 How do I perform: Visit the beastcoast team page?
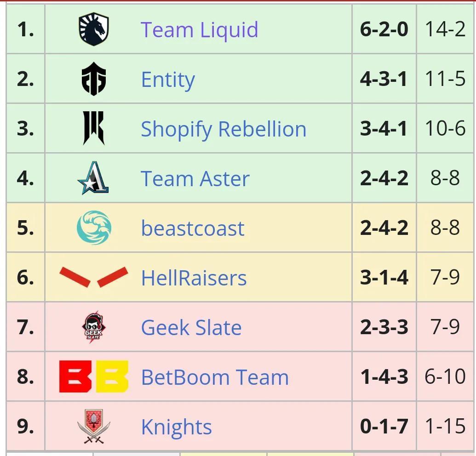pyautogui.click(x=193, y=228)
